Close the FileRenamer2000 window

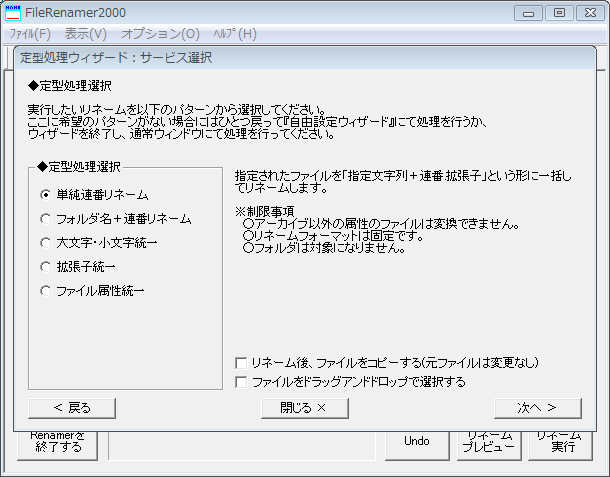(591, 13)
